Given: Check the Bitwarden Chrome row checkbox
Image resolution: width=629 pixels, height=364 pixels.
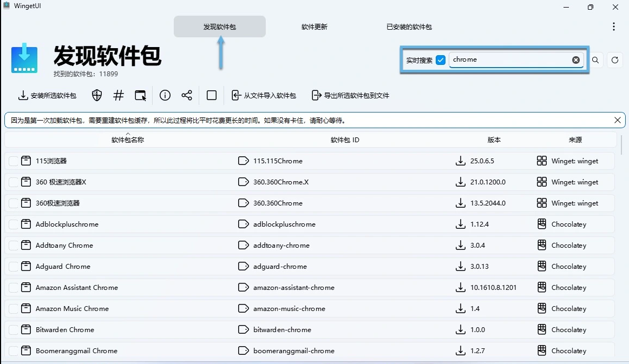Looking at the screenshot, I should 14,329.
